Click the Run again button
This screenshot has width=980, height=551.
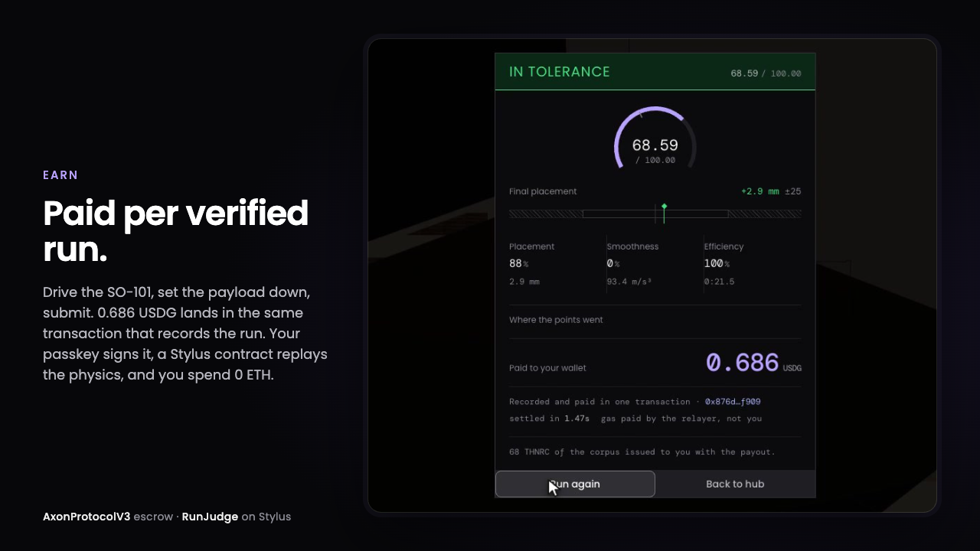pyautogui.click(x=575, y=484)
